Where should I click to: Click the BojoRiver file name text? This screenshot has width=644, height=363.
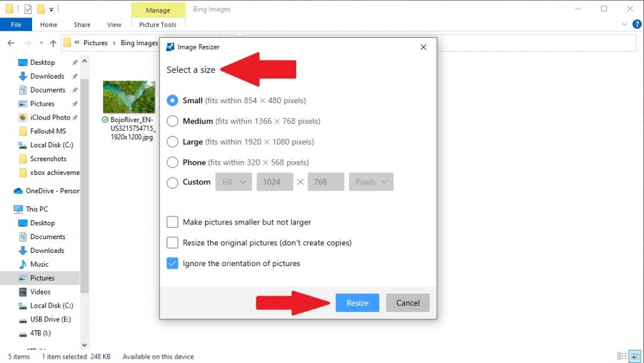point(133,128)
